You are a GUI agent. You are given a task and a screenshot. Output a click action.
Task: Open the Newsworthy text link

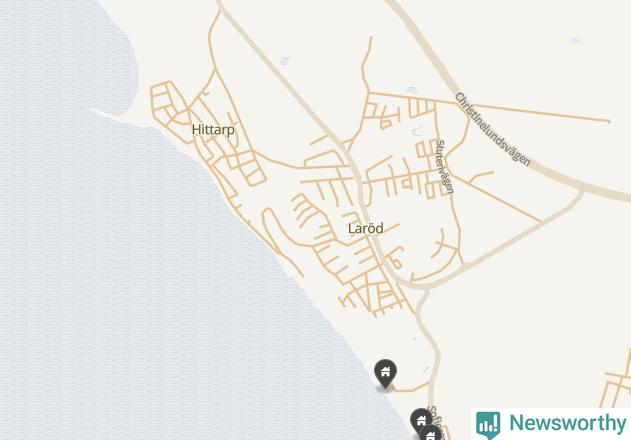pos(567,423)
